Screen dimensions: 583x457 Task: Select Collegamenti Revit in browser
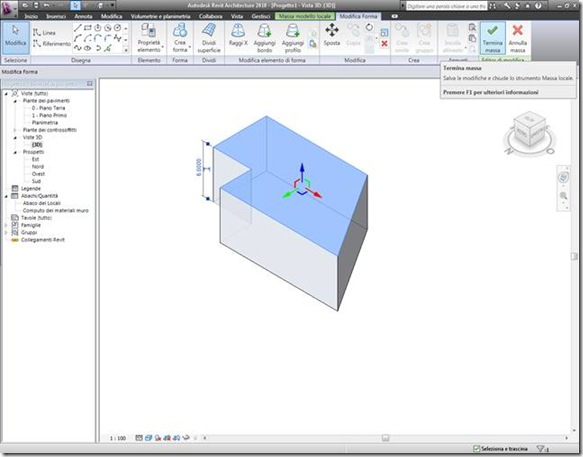42,240
